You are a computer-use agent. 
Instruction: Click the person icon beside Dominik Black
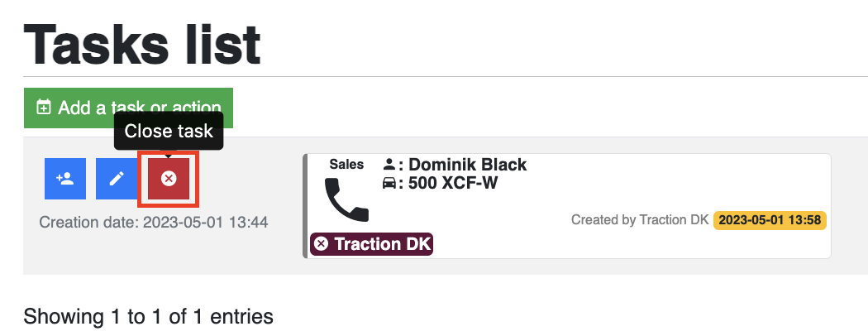click(x=389, y=164)
